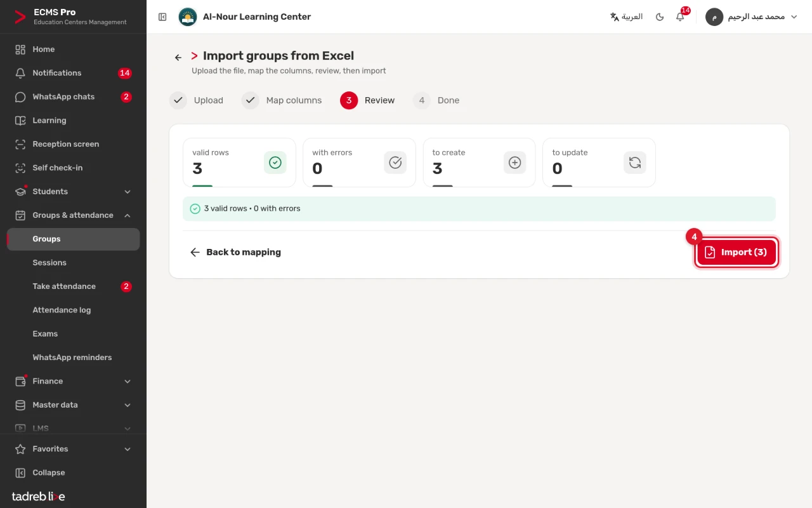The height and width of the screenshot is (508, 812).
Task: Click the '3 valid rows • 0 with errors' text
Action: coord(252,208)
